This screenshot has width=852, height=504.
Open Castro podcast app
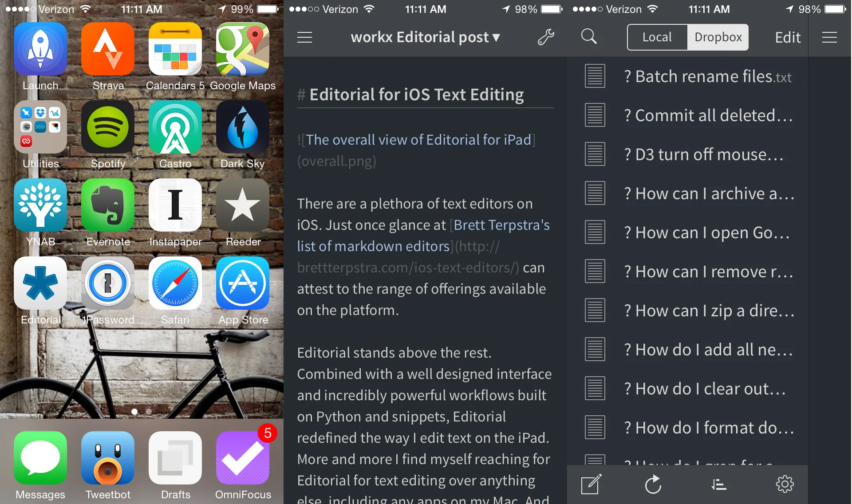pos(175,127)
